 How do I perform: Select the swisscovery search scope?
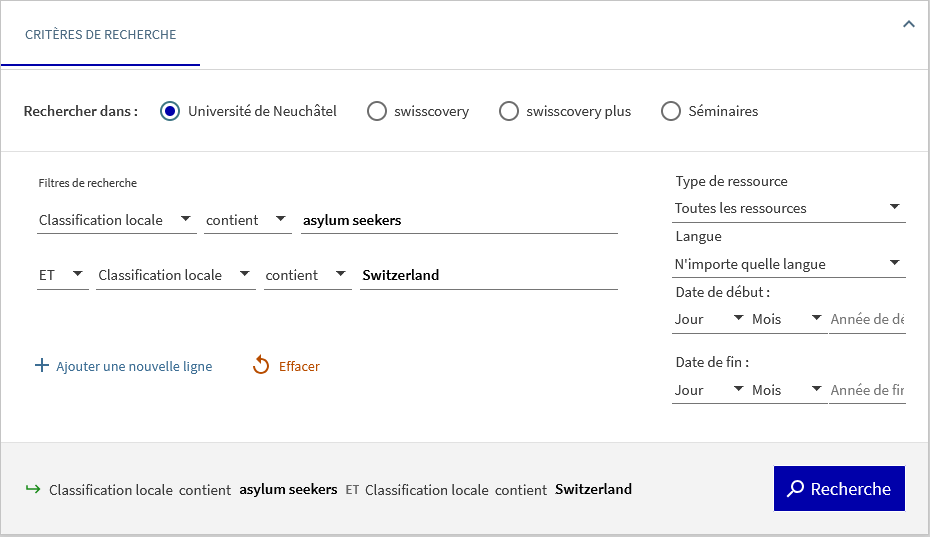(x=377, y=111)
